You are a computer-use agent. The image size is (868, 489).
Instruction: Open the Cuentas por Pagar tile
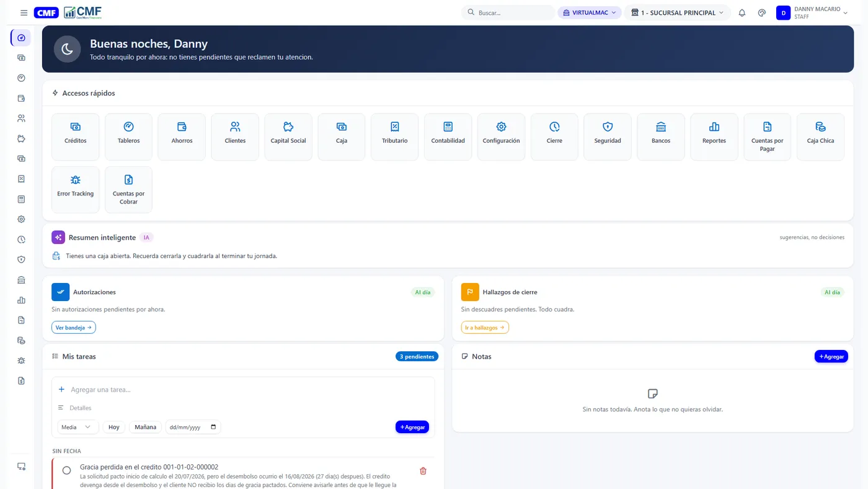coord(768,137)
